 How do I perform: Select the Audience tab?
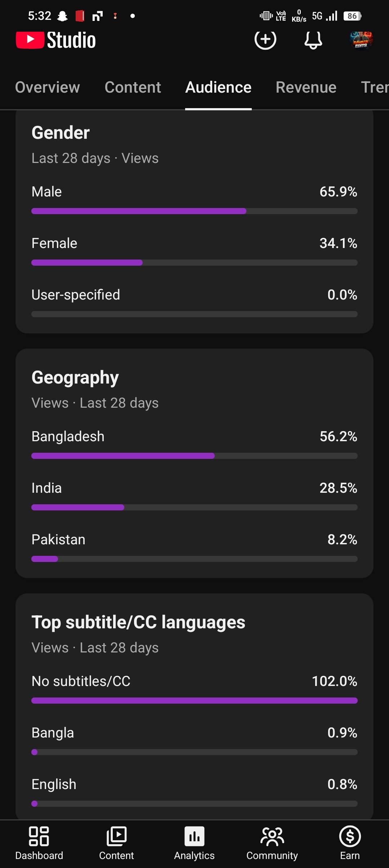(218, 87)
